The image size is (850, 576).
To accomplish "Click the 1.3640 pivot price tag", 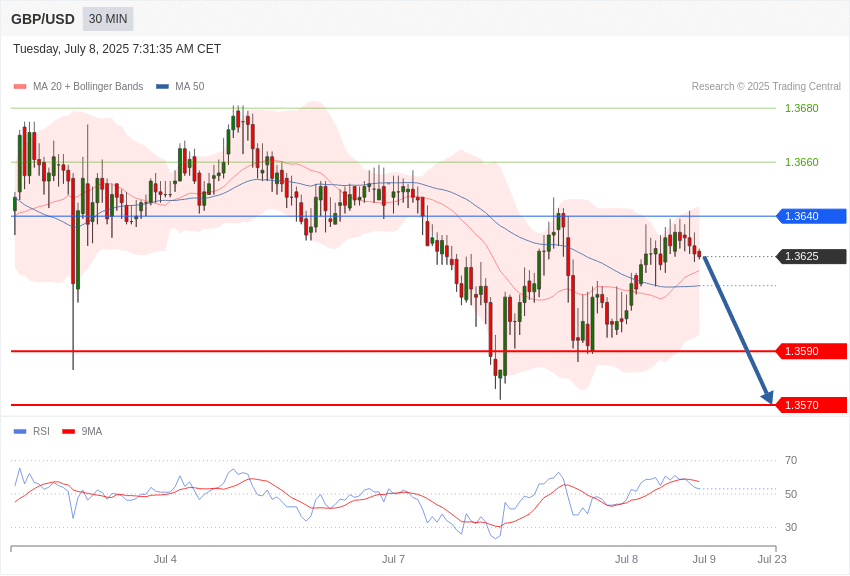I will [811, 216].
